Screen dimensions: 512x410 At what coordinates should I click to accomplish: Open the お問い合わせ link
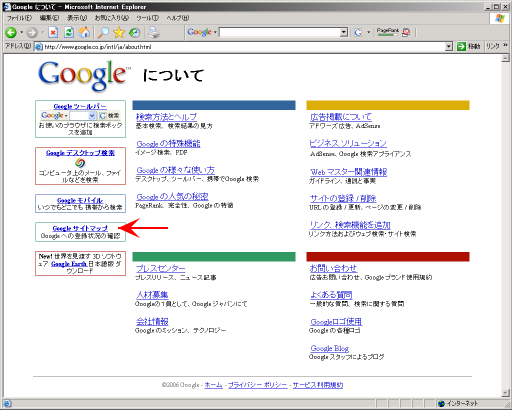click(333, 268)
